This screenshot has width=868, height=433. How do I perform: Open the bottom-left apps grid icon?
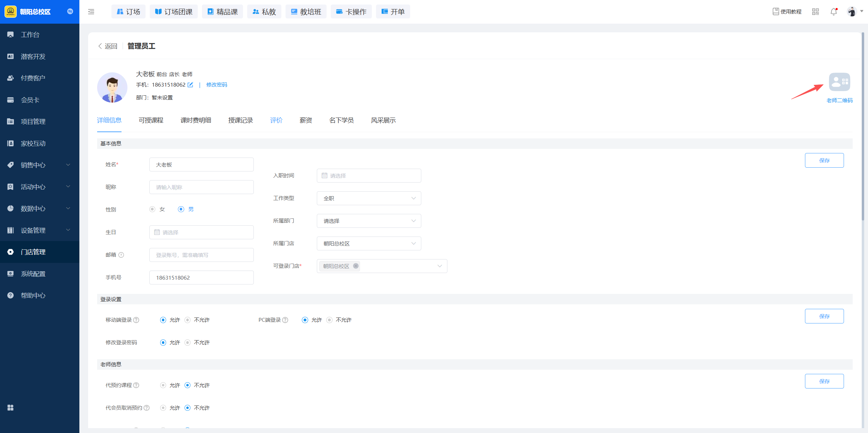click(x=10, y=408)
